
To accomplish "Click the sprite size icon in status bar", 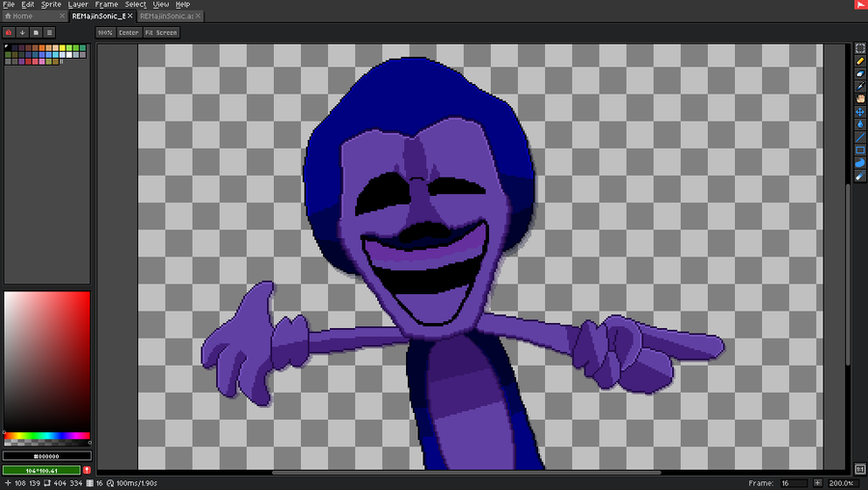I will pyautogui.click(x=47, y=483).
